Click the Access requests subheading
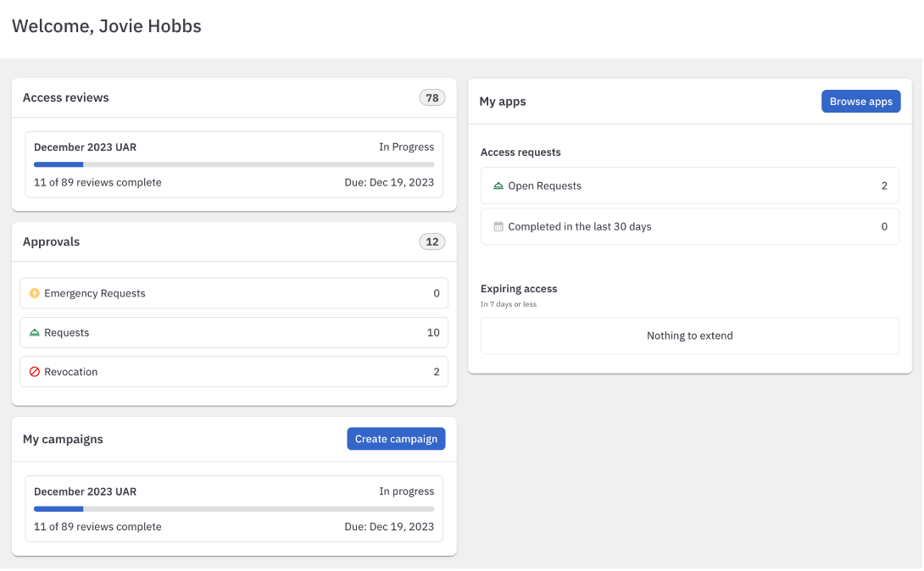 tap(520, 152)
